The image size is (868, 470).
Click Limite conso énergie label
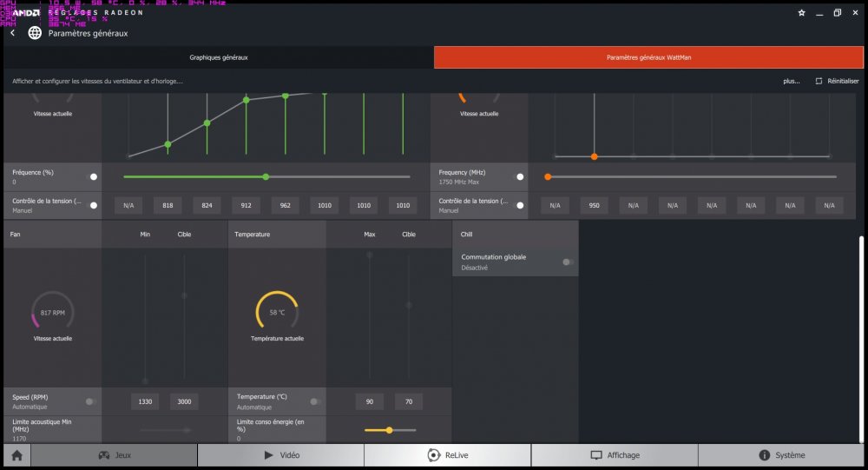click(x=271, y=425)
